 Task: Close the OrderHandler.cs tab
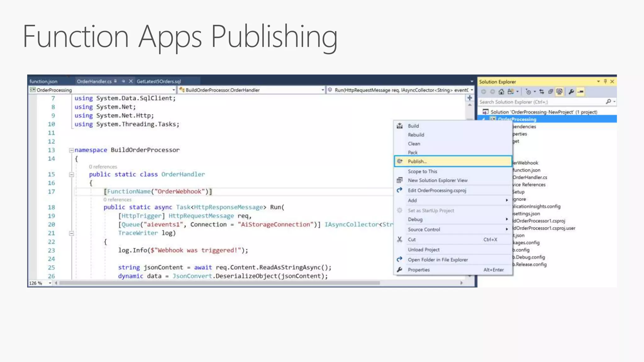(x=131, y=81)
